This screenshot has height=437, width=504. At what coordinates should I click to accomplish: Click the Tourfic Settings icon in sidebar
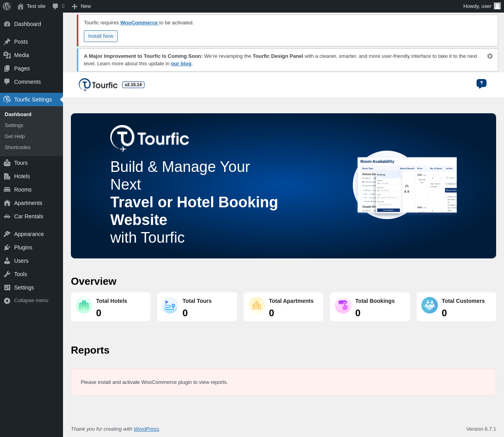pyautogui.click(x=7, y=100)
